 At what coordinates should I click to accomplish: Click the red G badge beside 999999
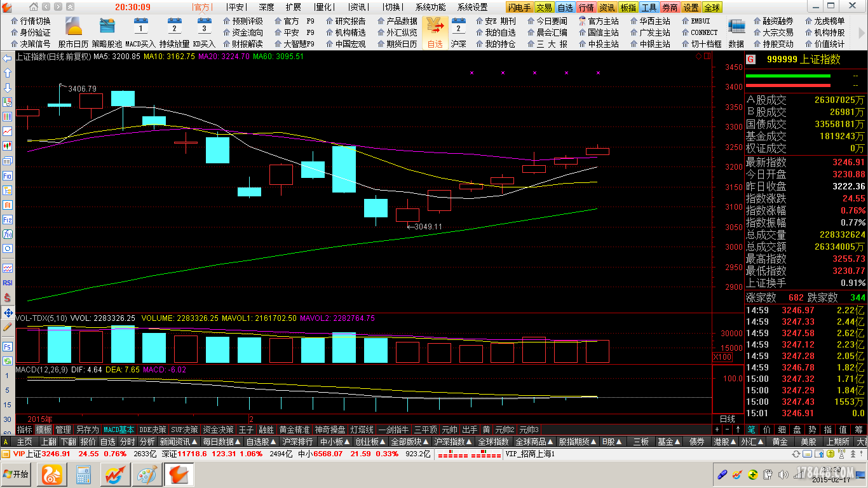pos(750,59)
